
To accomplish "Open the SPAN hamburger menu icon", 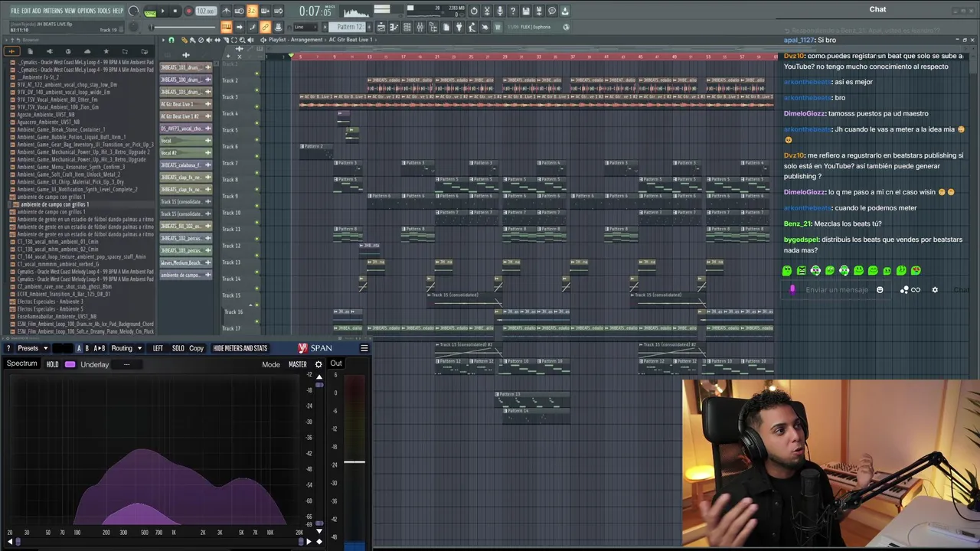I will pyautogui.click(x=364, y=348).
